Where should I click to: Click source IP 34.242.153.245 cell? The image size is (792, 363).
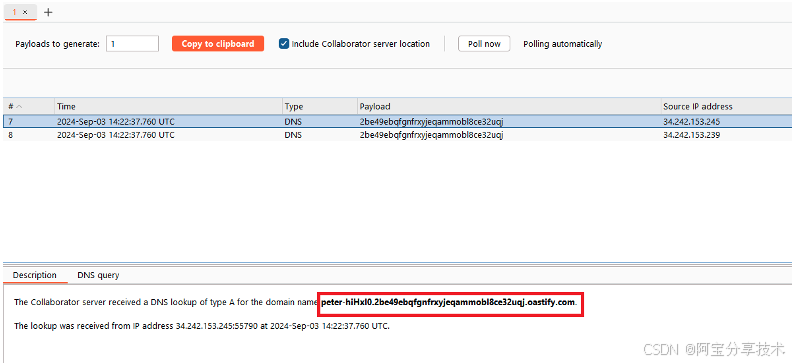pos(691,122)
